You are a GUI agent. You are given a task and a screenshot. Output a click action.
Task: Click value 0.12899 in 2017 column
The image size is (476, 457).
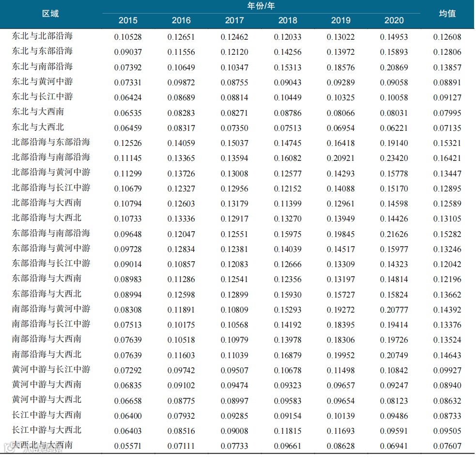click(x=234, y=295)
